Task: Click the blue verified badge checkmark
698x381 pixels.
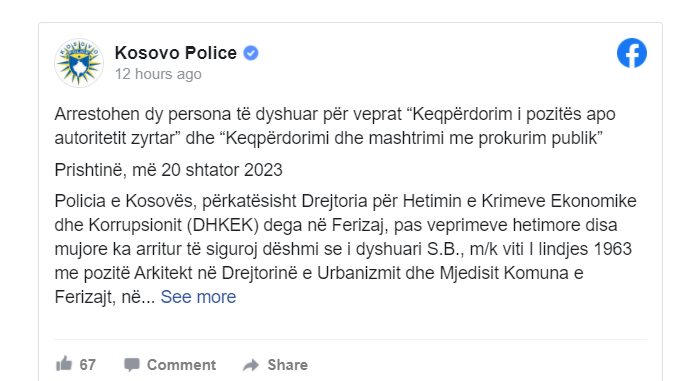Action: (251, 53)
